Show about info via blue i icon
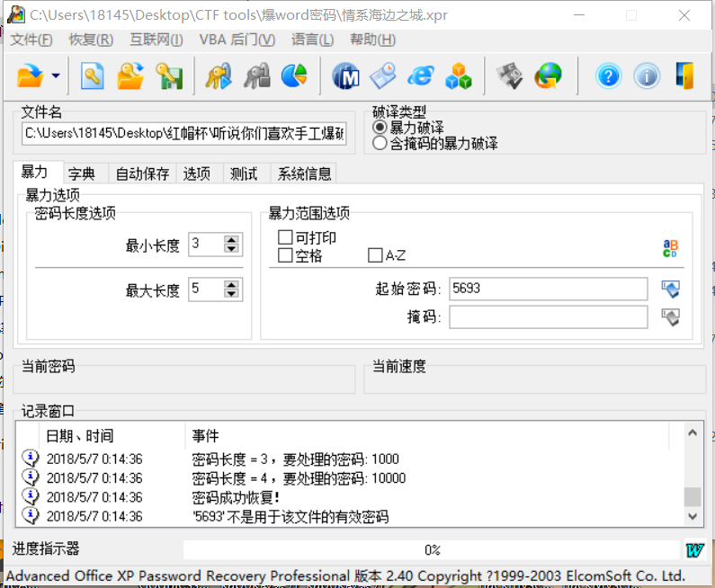This screenshot has width=715, height=588. [647, 76]
